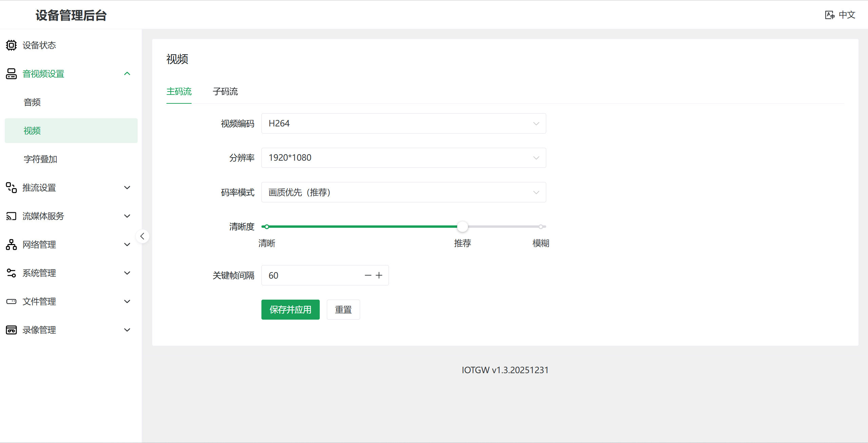Switch to the 子码流 tab
This screenshot has width=868, height=443.
(225, 92)
